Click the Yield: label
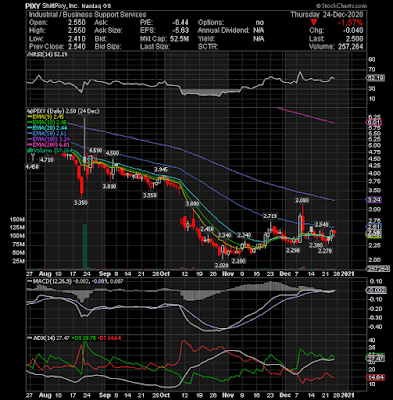This screenshot has height=400, width=393. [x=207, y=39]
